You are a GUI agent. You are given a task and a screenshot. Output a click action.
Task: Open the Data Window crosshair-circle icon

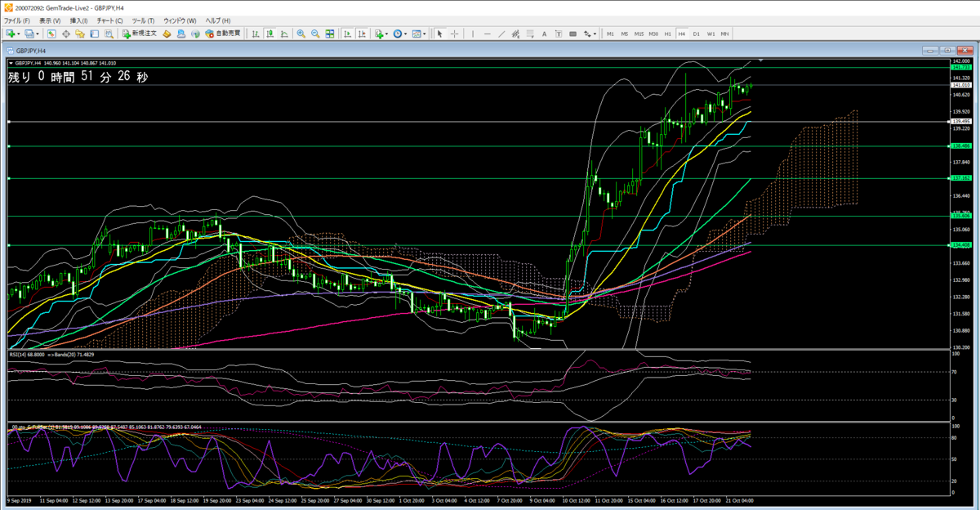coord(65,34)
